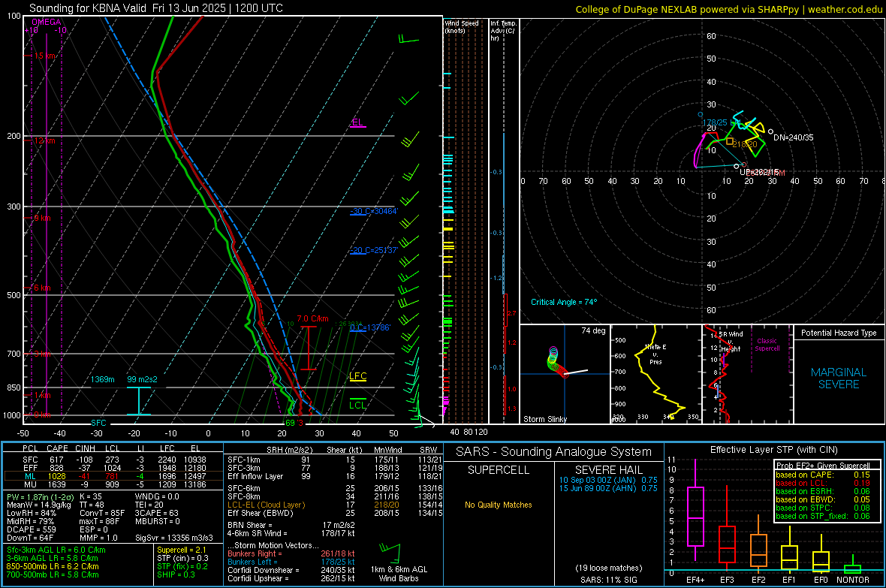Viewport: 886px width, 588px height.
Task: Click the 'MARGINAL SEVERE' hazard text
Action: point(839,378)
